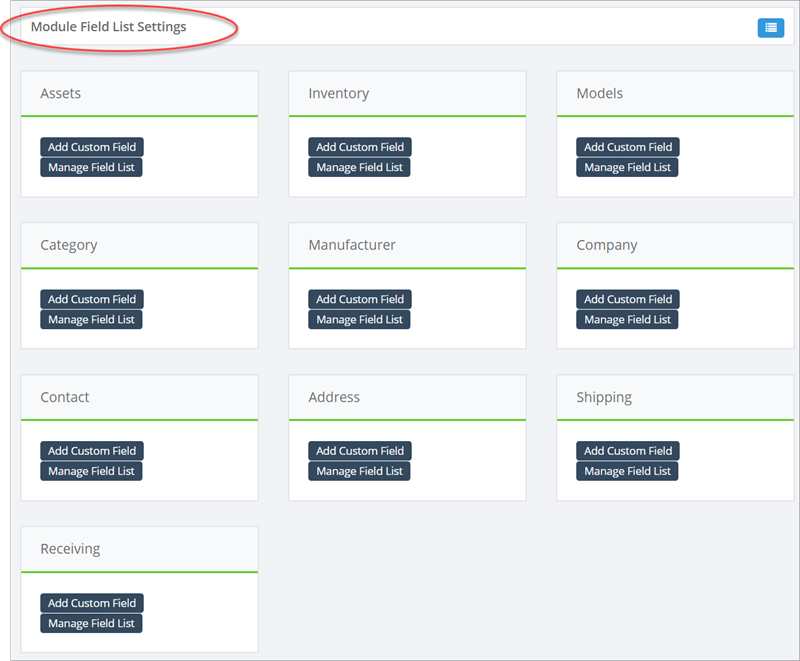Open Manage Field List for Assets
Image resolution: width=800 pixels, height=661 pixels.
(91, 167)
